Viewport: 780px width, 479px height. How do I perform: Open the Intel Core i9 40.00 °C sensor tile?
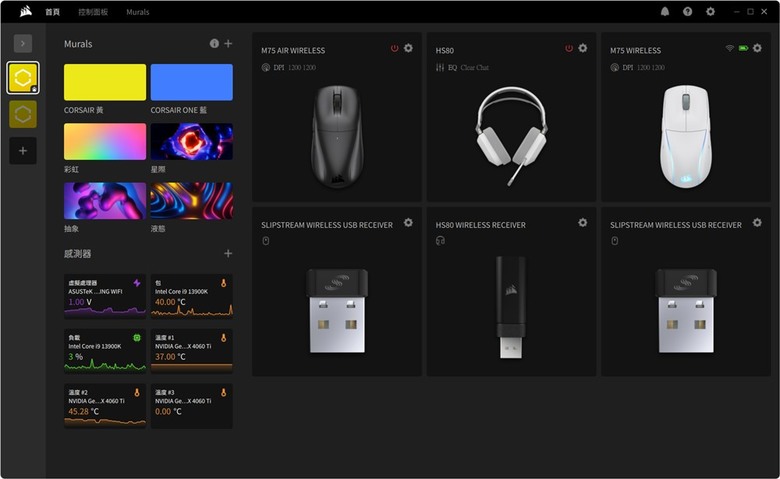192,296
